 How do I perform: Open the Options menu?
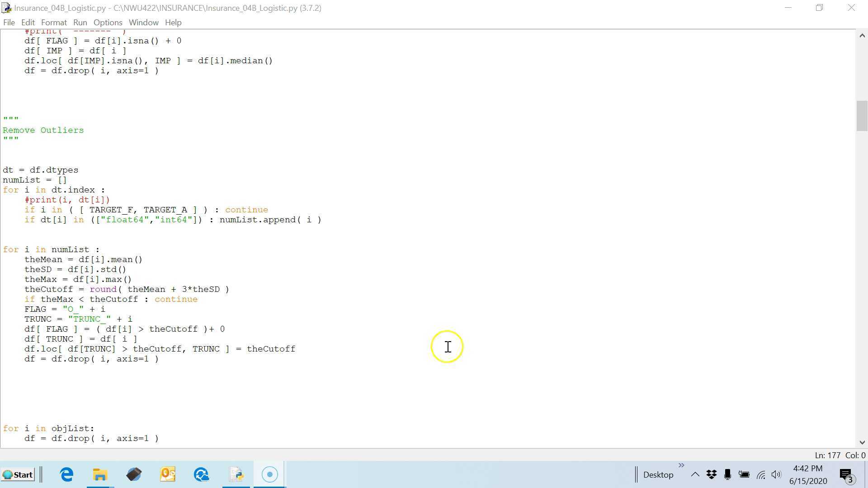[x=108, y=23]
